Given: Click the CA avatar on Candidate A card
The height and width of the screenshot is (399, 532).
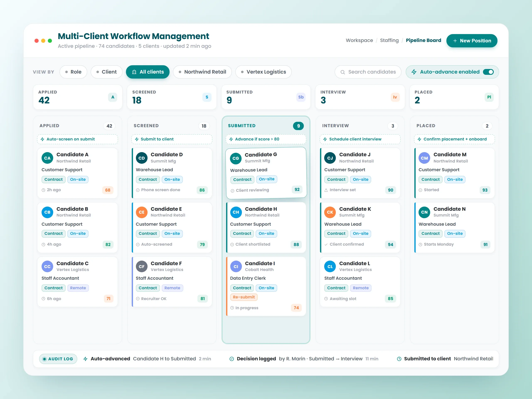Looking at the screenshot, I should pyautogui.click(x=47, y=158).
